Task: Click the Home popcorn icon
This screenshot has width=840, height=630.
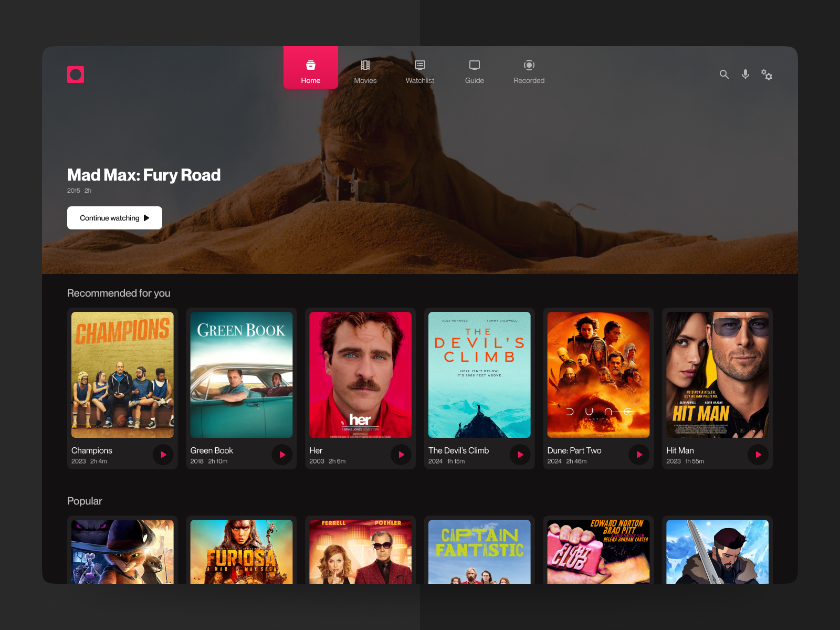Action: 310,65
